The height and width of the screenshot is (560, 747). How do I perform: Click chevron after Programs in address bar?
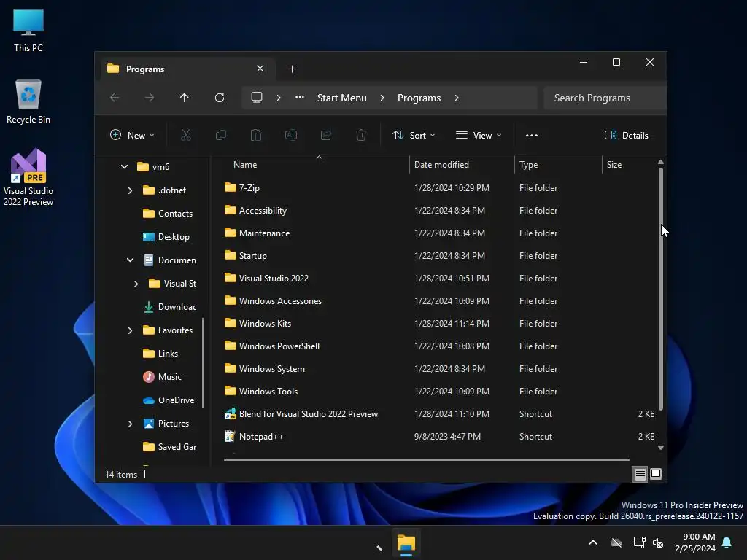[457, 98]
